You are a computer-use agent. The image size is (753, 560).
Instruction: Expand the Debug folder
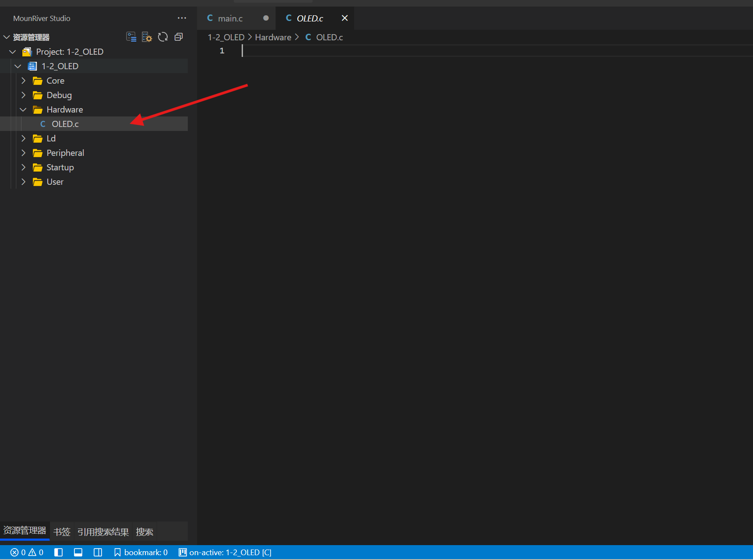(23, 95)
